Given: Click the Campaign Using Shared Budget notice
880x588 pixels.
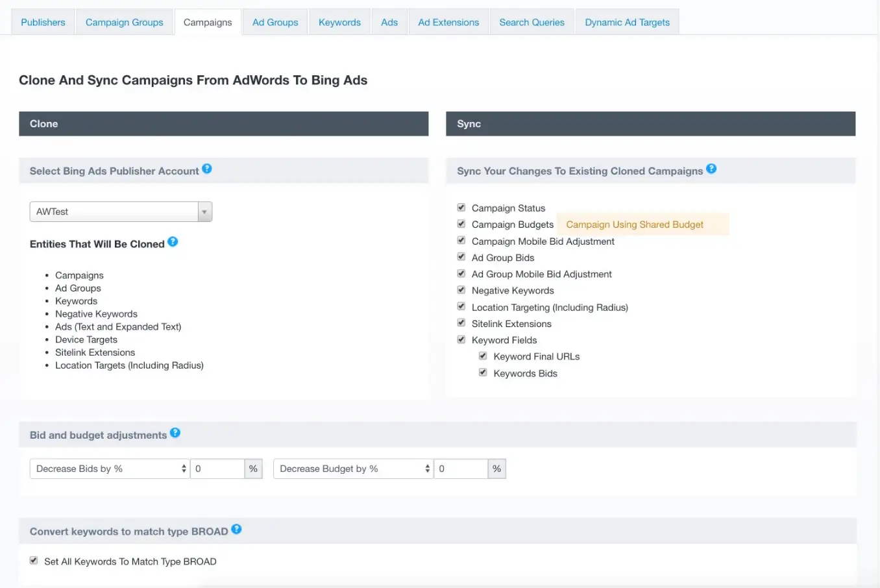Looking at the screenshot, I should [635, 225].
